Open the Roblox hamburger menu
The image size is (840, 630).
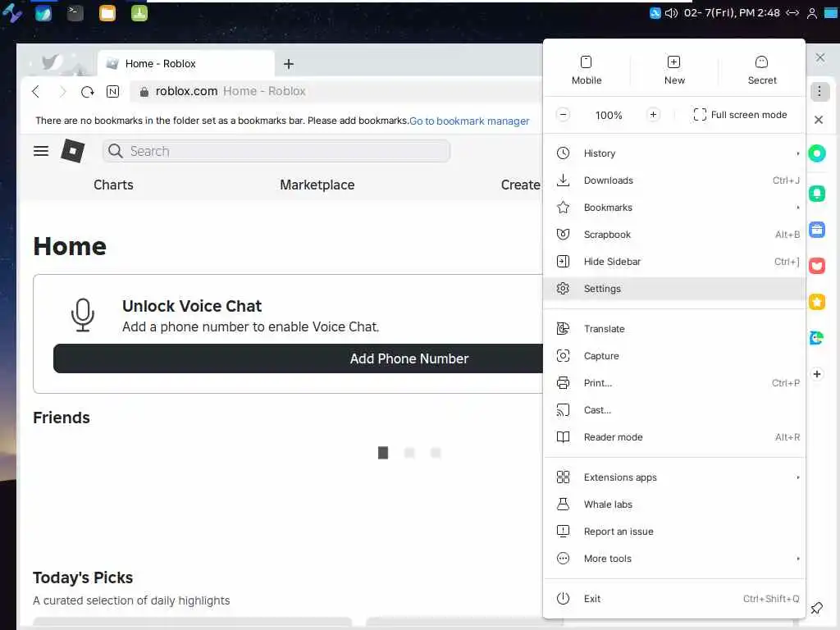click(41, 151)
